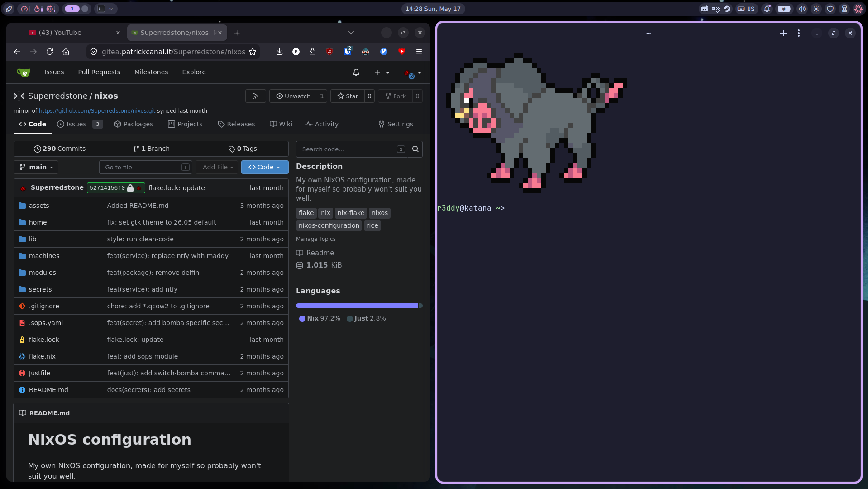Click the Go to file field

click(x=145, y=167)
